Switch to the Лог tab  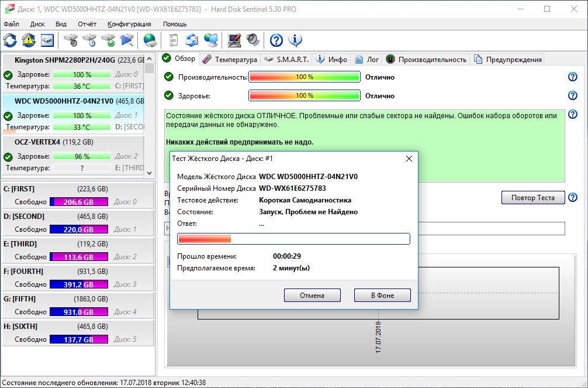(x=366, y=59)
